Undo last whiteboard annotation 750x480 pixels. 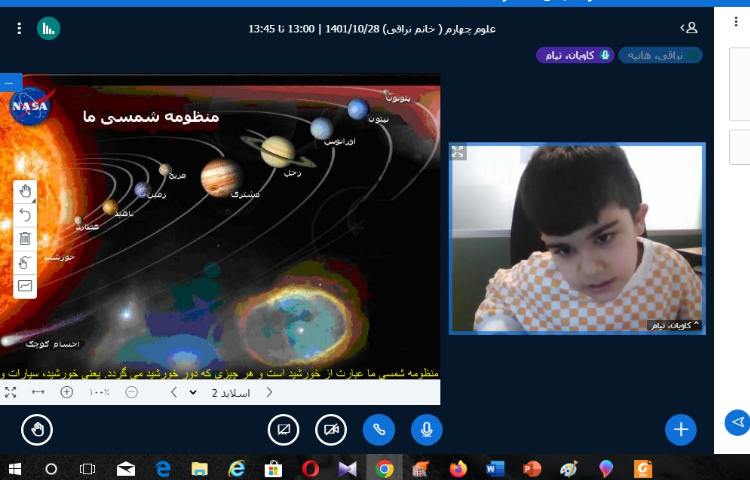tap(25, 215)
